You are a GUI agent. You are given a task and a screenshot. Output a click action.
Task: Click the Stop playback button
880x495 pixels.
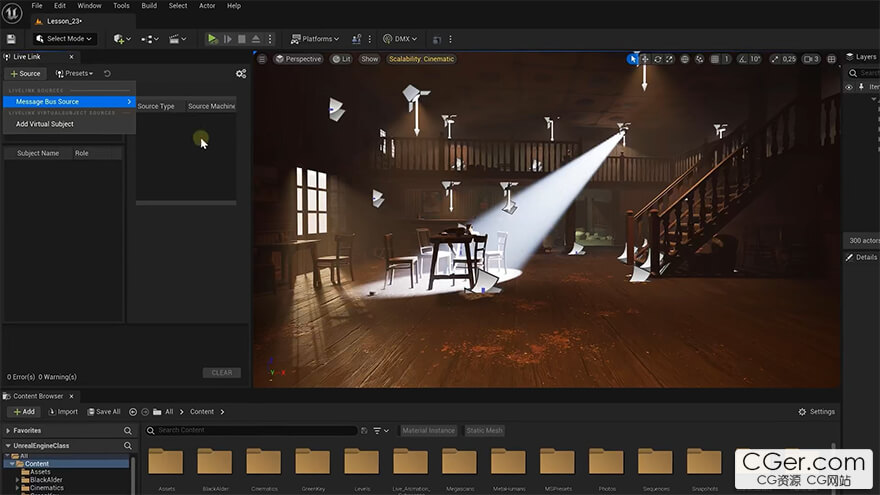(242, 39)
